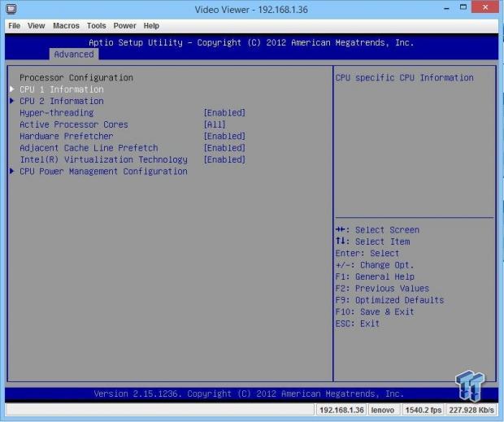504x422 pixels.
Task: Click the Aptio Setup Utility title line
Action: (251, 43)
